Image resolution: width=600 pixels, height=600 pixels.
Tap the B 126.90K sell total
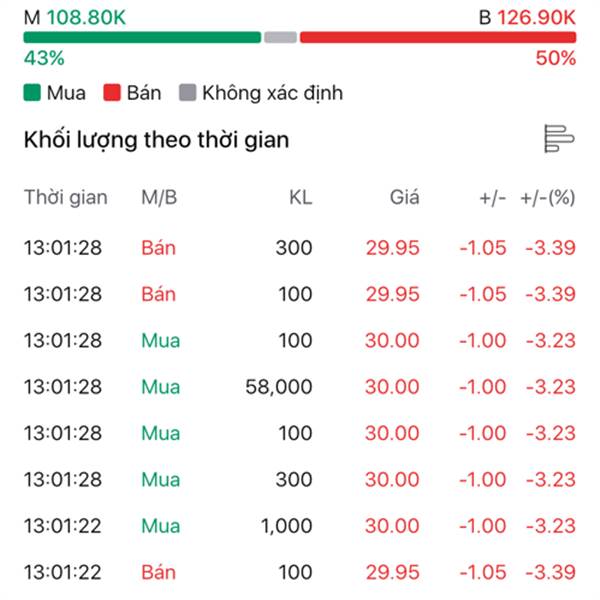pos(528,18)
